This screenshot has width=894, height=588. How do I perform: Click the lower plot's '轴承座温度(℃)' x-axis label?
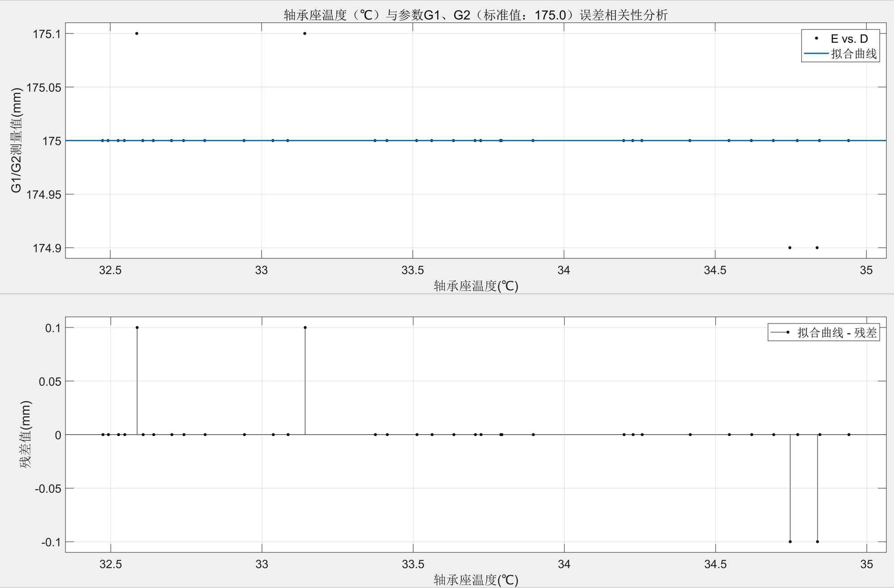click(x=476, y=580)
